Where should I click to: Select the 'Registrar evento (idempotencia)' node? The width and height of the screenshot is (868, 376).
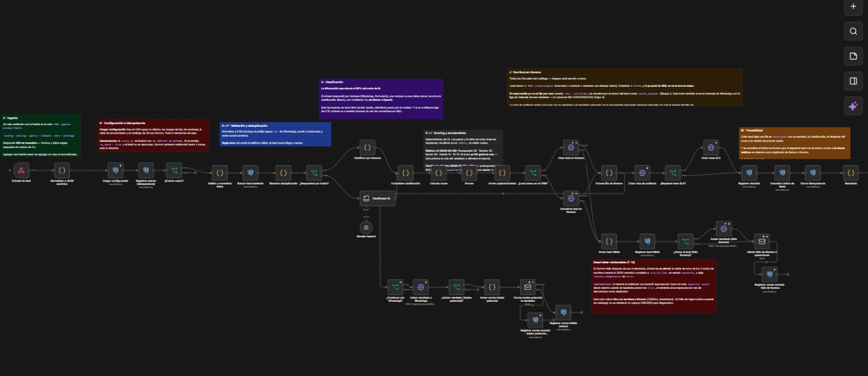pyautogui.click(x=146, y=170)
